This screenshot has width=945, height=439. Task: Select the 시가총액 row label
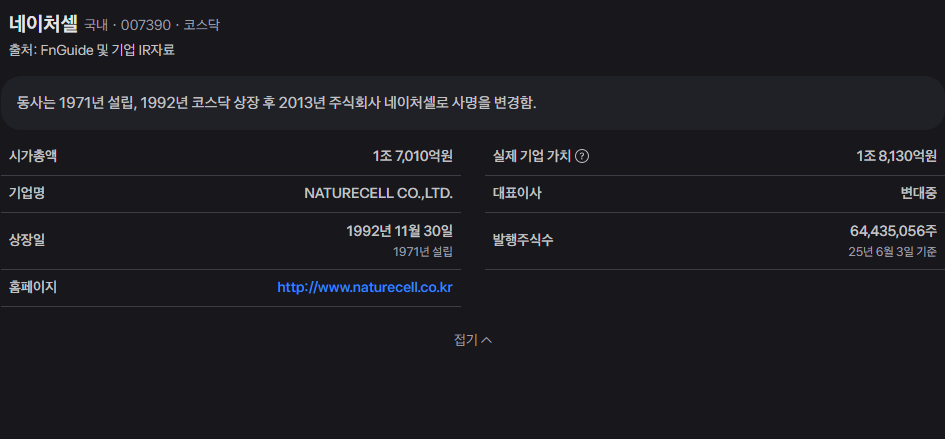tap(33, 156)
